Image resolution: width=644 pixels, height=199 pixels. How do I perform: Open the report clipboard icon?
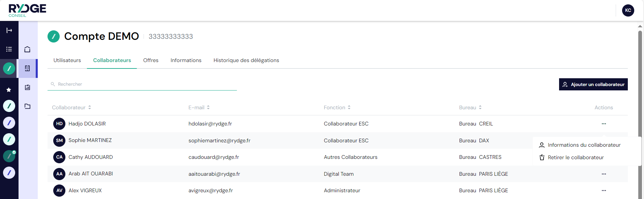tap(27, 87)
